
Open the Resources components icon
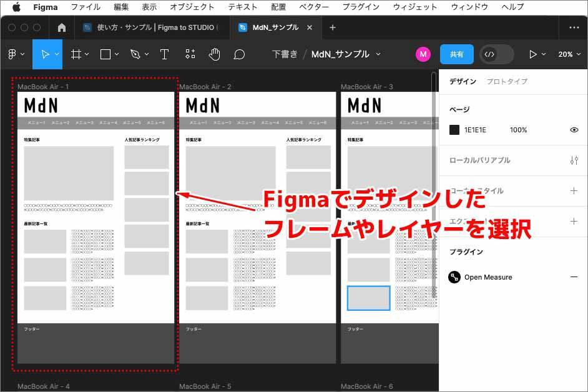tap(190, 54)
